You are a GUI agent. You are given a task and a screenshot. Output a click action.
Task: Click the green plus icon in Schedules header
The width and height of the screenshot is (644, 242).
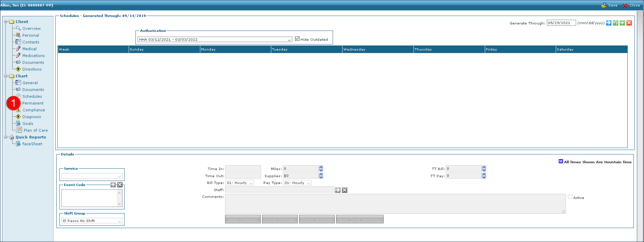(622, 23)
